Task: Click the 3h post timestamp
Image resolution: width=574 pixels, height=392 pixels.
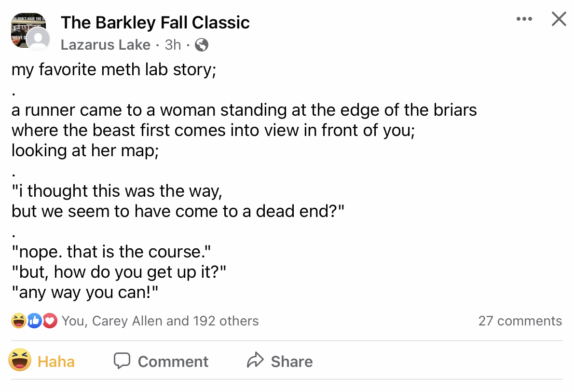Action: click(x=173, y=45)
